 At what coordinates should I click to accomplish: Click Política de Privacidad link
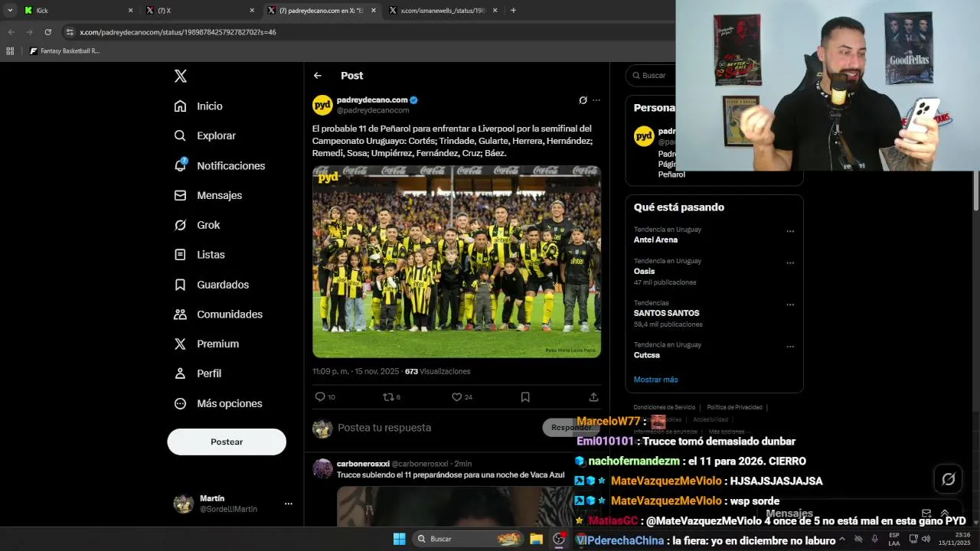pos(734,407)
